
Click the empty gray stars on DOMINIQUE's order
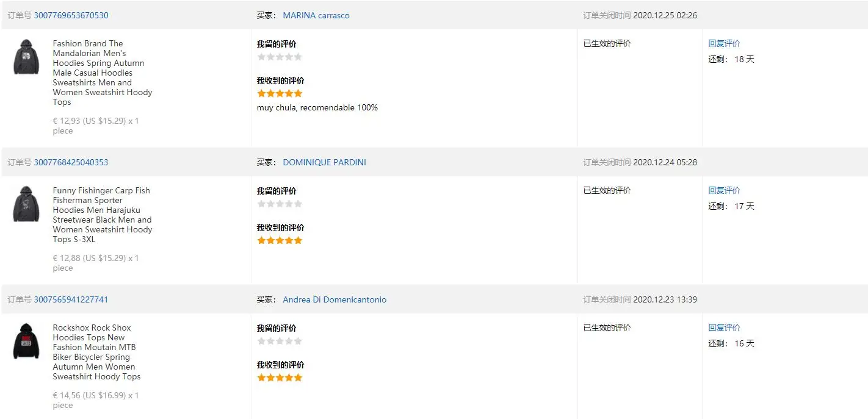[280, 204]
